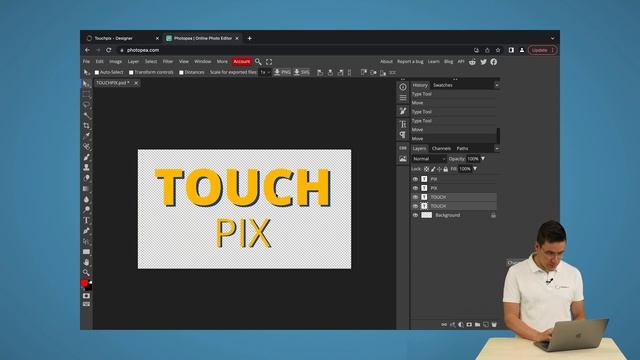Switch to the Swatches tab

pyautogui.click(x=442, y=85)
